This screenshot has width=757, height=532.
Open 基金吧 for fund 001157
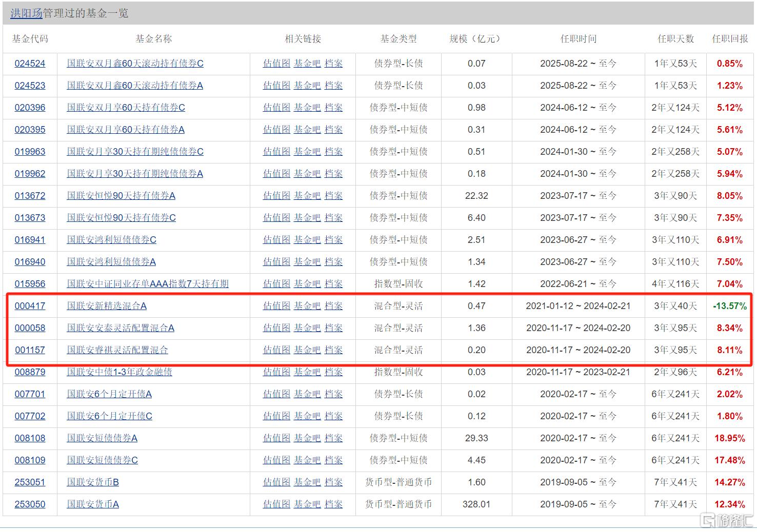(x=307, y=350)
